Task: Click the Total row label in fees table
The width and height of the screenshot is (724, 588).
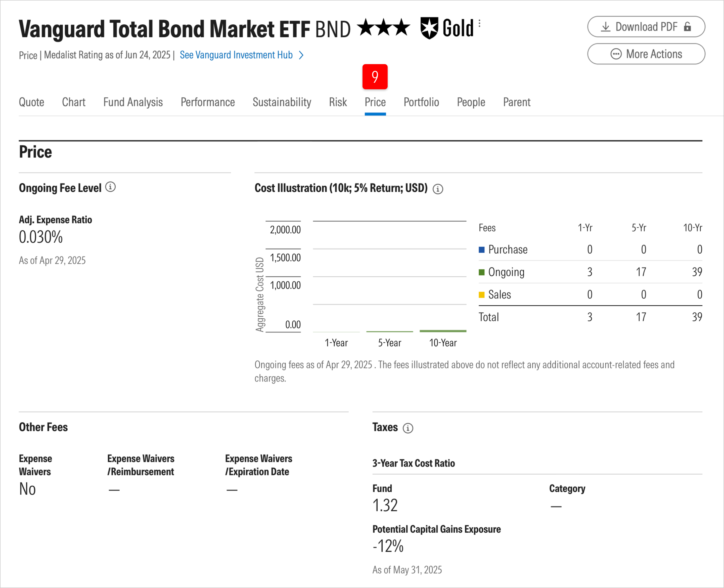Action: (489, 317)
